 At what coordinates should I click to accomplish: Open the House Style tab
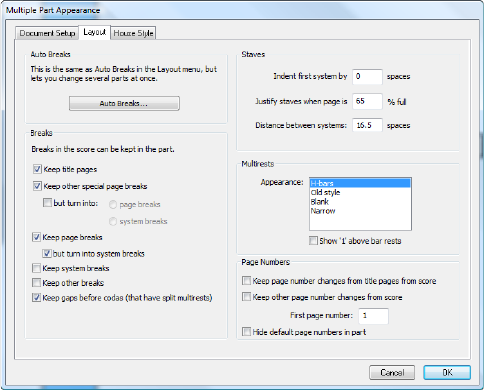point(133,33)
